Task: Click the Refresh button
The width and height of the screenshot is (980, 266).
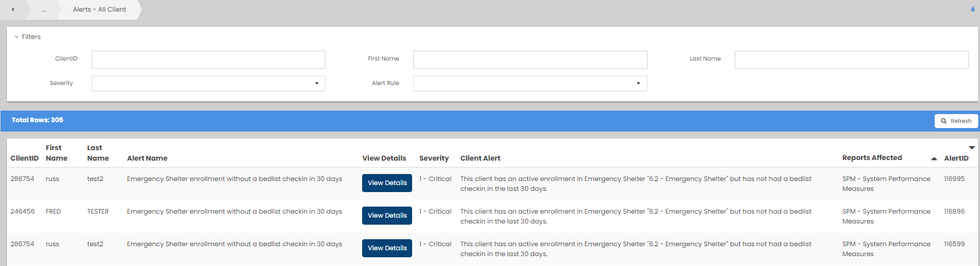Action: 956,121
